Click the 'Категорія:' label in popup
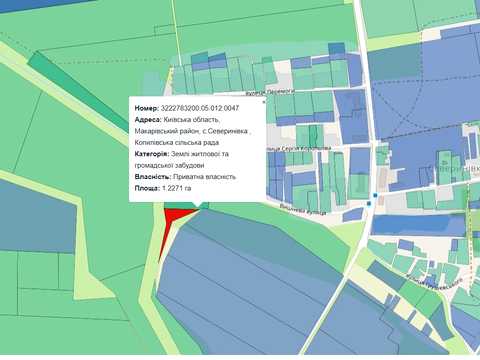The image size is (480, 360). pos(152,154)
